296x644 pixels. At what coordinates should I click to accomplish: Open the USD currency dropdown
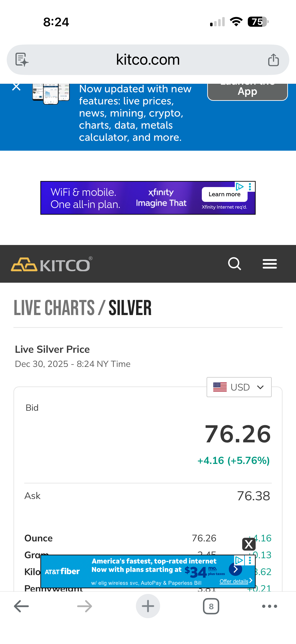239,387
